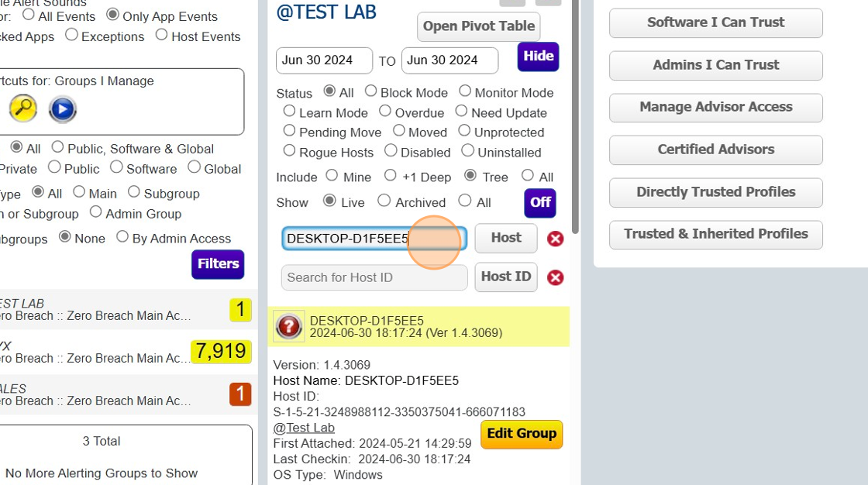868x485 pixels.
Task: Click the Edit Group button
Action: pyautogui.click(x=522, y=434)
